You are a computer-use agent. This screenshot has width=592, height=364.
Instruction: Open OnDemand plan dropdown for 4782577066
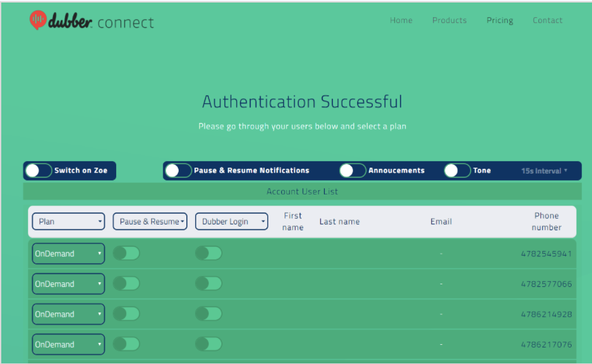(x=68, y=284)
